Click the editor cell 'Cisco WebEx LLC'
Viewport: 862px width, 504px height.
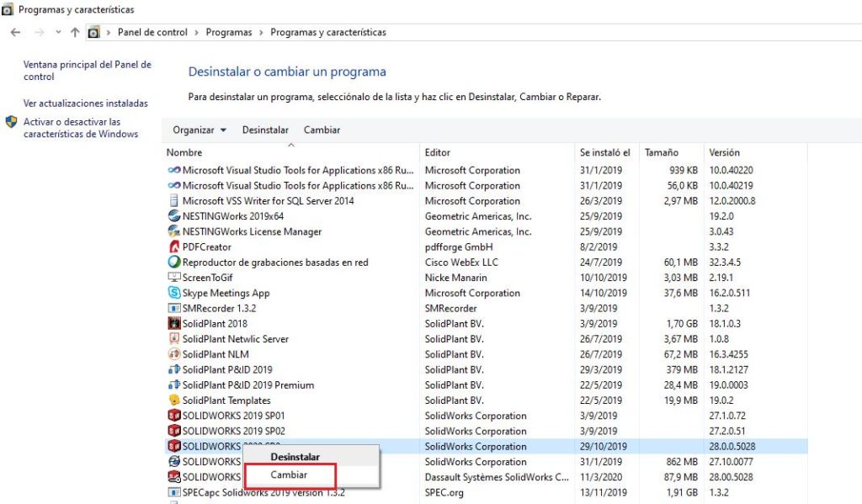click(461, 263)
